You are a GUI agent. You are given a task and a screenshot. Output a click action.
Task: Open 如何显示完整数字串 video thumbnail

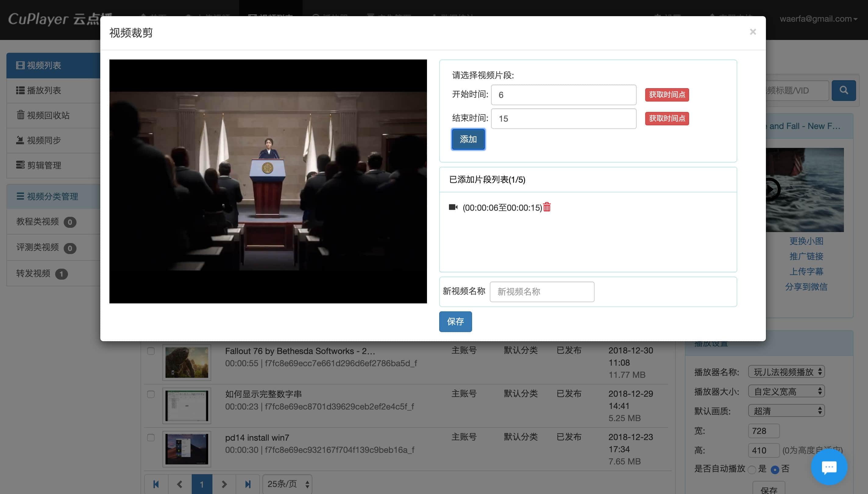click(187, 406)
